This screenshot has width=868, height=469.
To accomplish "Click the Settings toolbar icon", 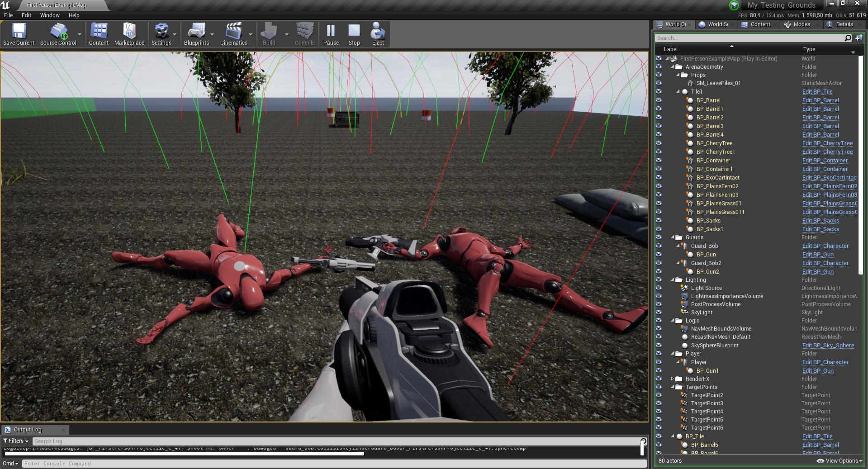I will coord(161,34).
